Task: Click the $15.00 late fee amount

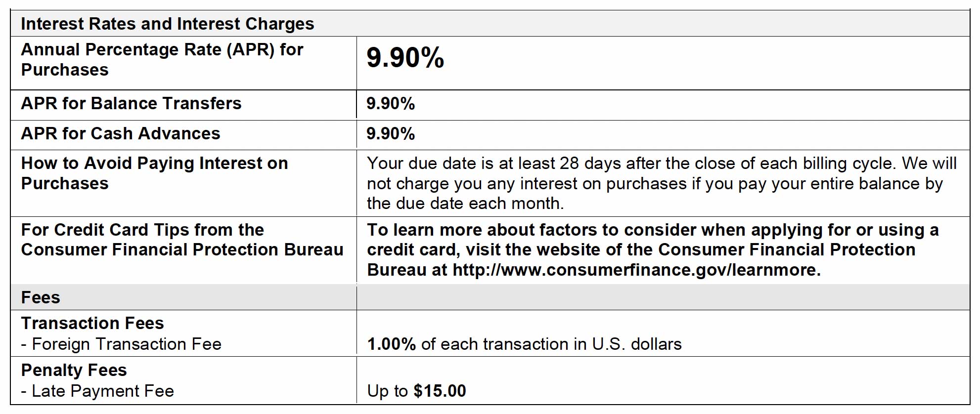Action: point(440,391)
